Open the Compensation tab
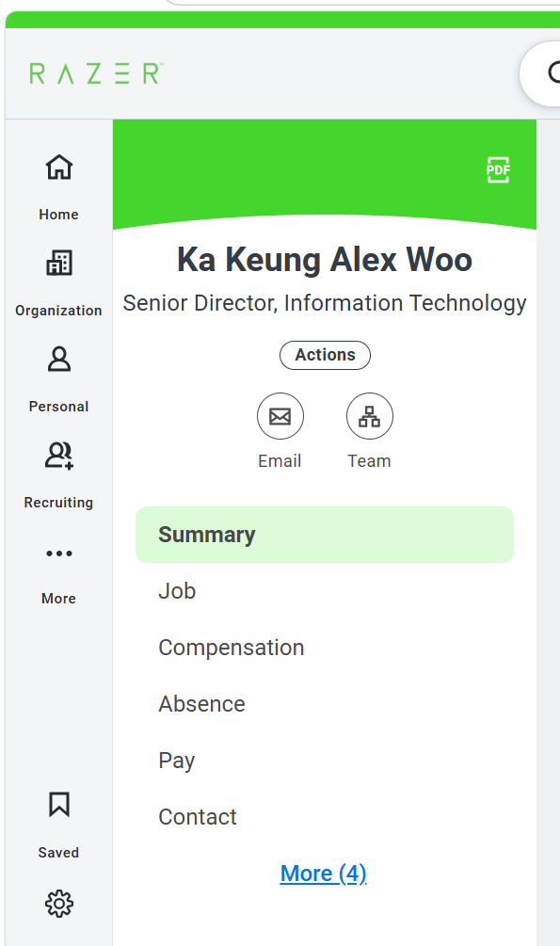This screenshot has height=946, width=560. tap(325, 648)
